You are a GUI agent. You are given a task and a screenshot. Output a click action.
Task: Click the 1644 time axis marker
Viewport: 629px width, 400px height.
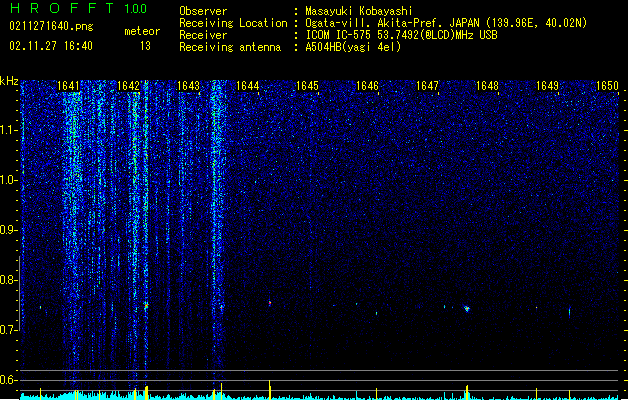pyautogui.click(x=248, y=86)
